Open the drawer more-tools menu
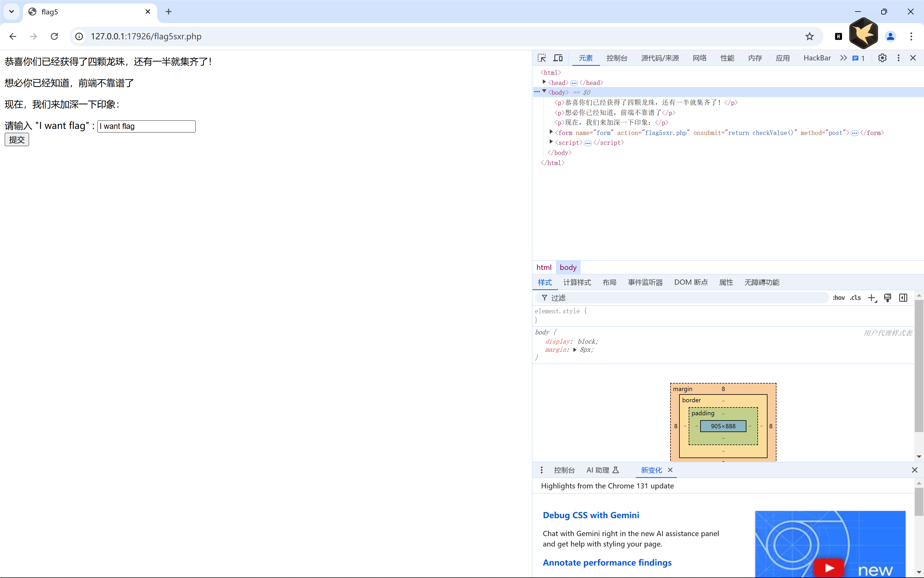 point(541,470)
